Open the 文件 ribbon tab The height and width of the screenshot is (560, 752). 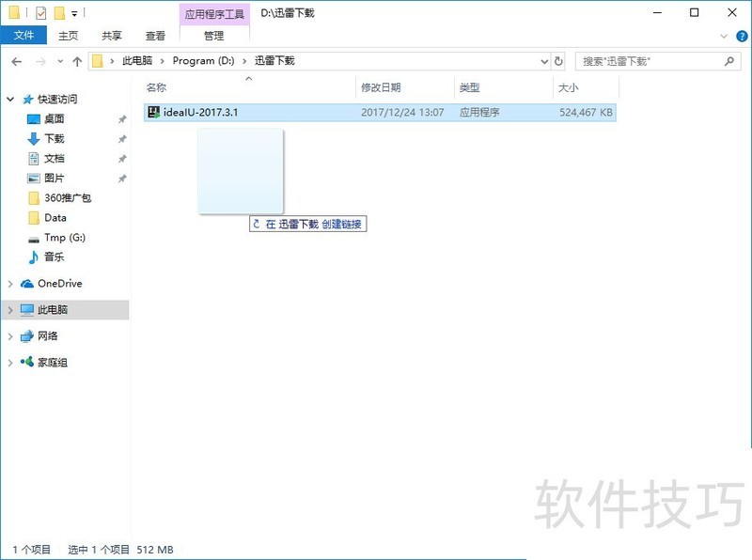pyautogui.click(x=23, y=35)
